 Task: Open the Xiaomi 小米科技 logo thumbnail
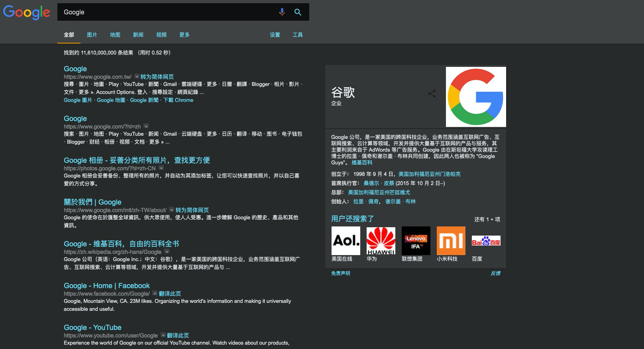click(x=451, y=241)
